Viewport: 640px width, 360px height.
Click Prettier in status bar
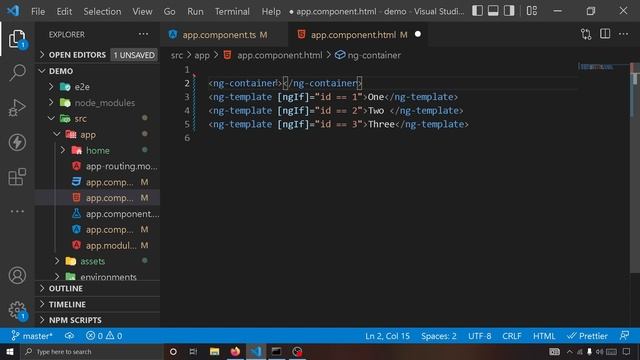pyautogui.click(x=587, y=336)
